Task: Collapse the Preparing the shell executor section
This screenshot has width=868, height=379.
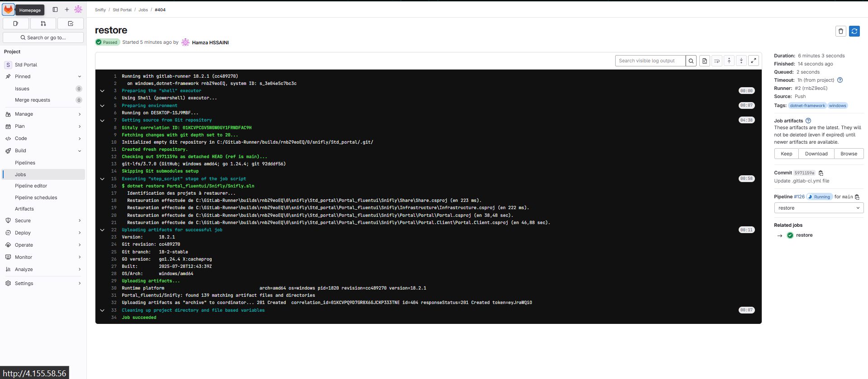Action: point(102,91)
